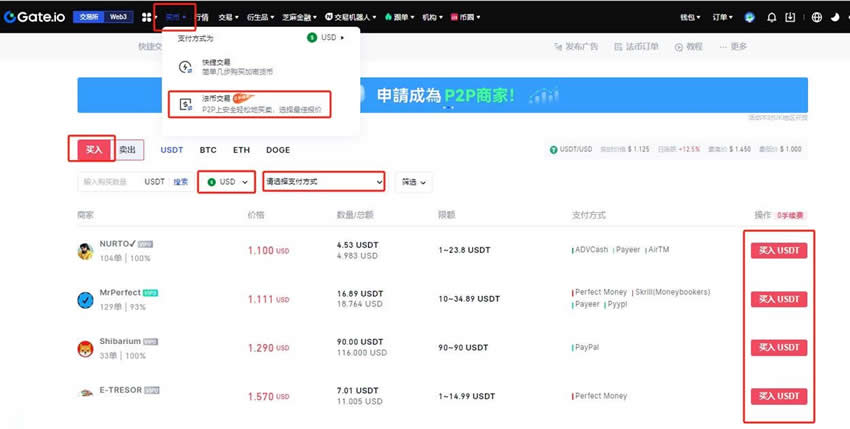The width and height of the screenshot is (850, 429).
Task: Toggle to Web3 mode
Action: [x=117, y=17]
